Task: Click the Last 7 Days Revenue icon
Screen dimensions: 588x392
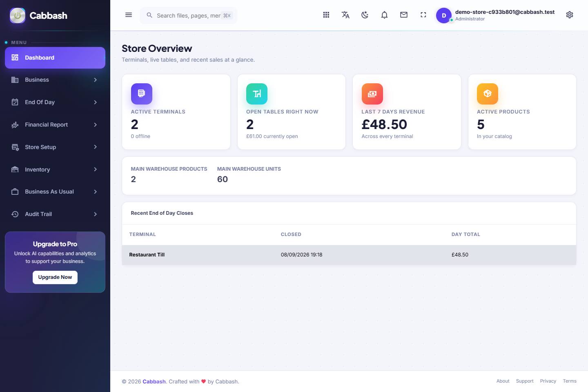Action: click(372, 94)
